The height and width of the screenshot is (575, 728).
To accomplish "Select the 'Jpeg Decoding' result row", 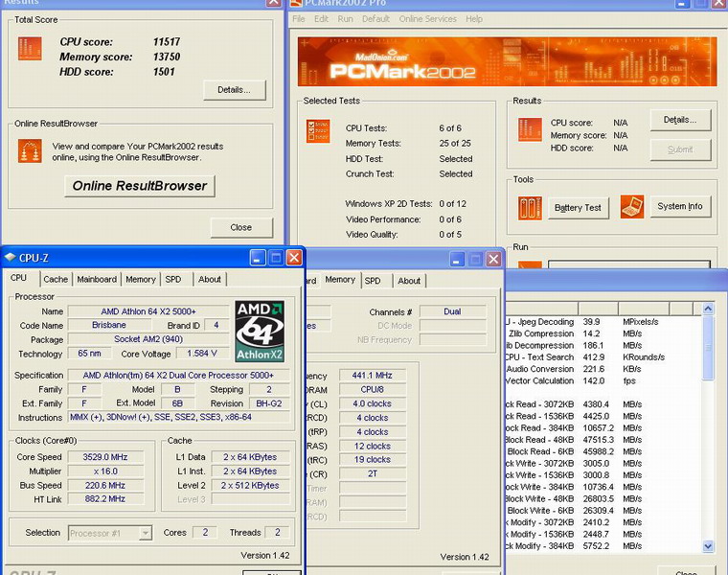I will [603, 322].
